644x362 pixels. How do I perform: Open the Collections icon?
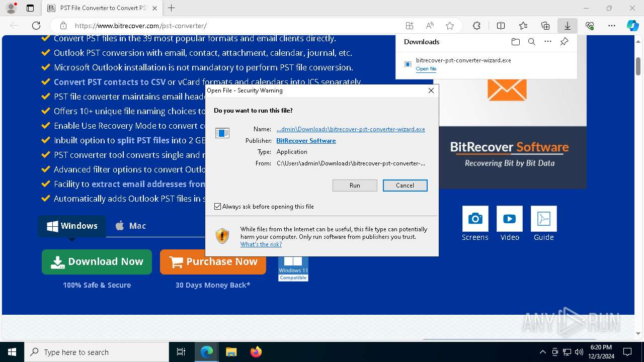pos(545,26)
